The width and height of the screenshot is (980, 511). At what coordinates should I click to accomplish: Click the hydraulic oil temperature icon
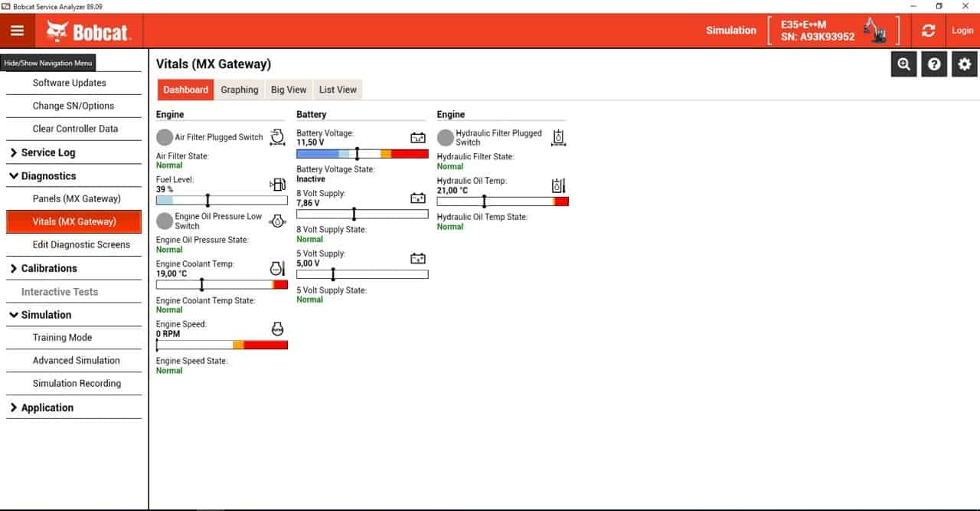(x=559, y=185)
